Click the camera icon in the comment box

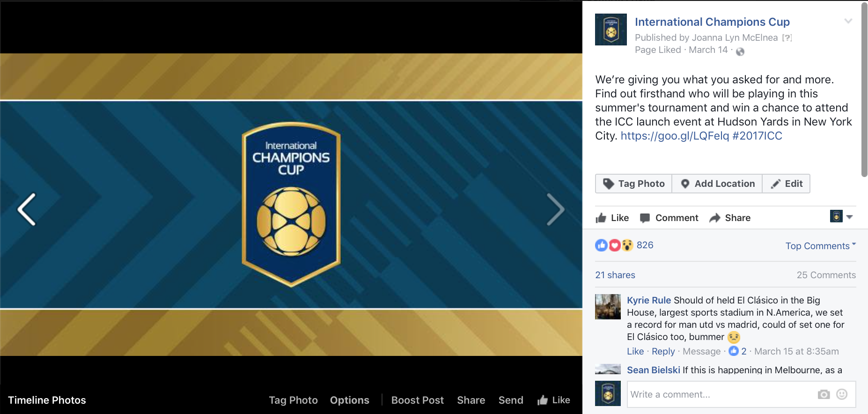click(824, 394)
